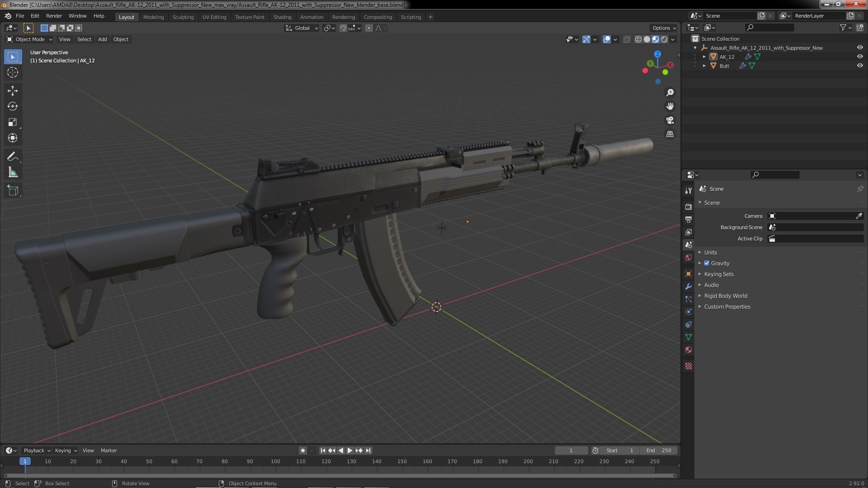Screen dimensions: 868x488
Task: Hide AK_12 object in outliner
Action: point(860,56)
